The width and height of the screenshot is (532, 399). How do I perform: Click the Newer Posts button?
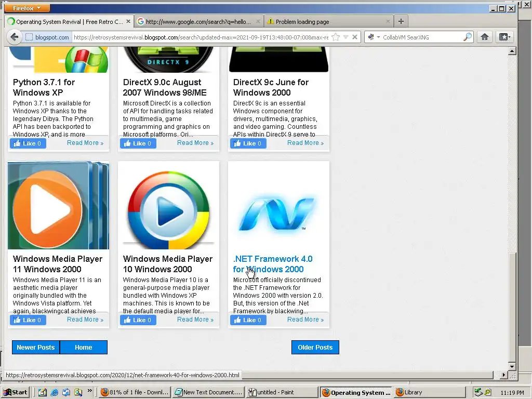[x=36, y=348]
